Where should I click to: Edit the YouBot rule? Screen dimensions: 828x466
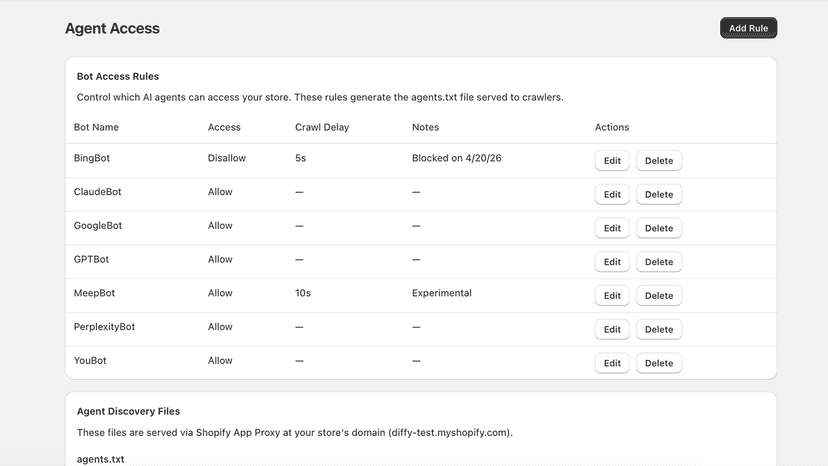point(612,364)
